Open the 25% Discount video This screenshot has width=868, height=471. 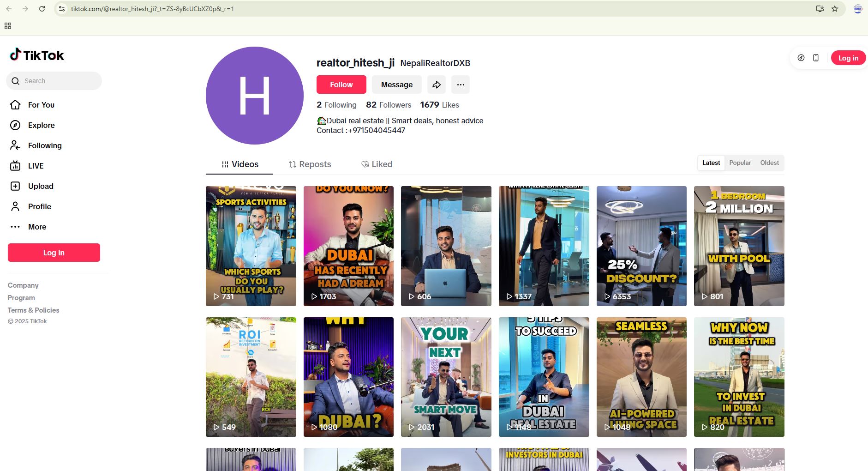641,246
